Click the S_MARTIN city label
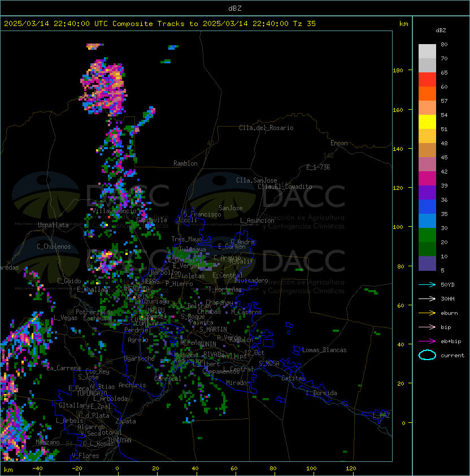Image resolution: width=470 pixels, height=476 pixels. point(213,330)
